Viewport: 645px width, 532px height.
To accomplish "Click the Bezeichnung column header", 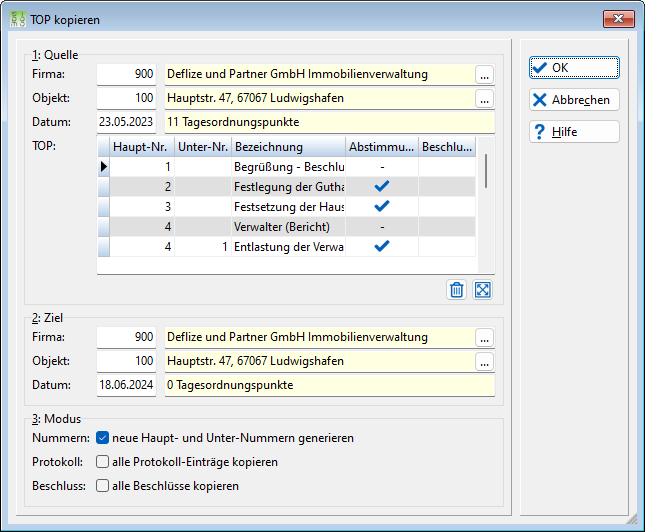I will 288,147.
